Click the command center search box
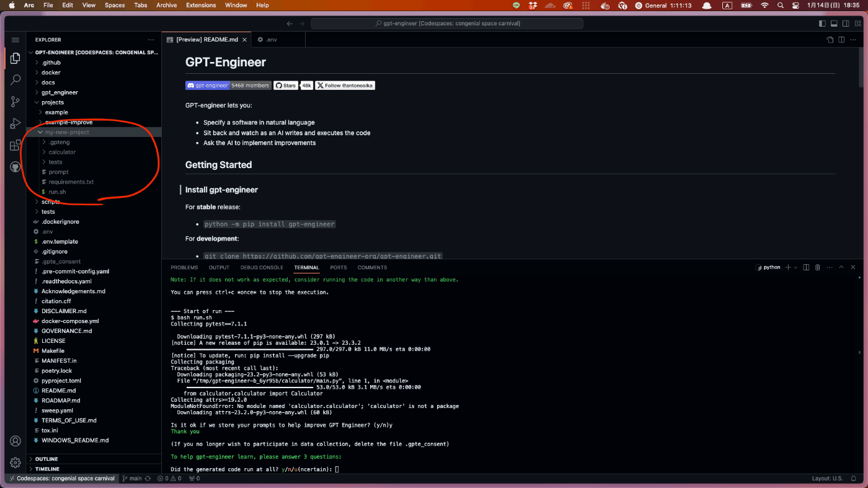 [x=447, y=24]
